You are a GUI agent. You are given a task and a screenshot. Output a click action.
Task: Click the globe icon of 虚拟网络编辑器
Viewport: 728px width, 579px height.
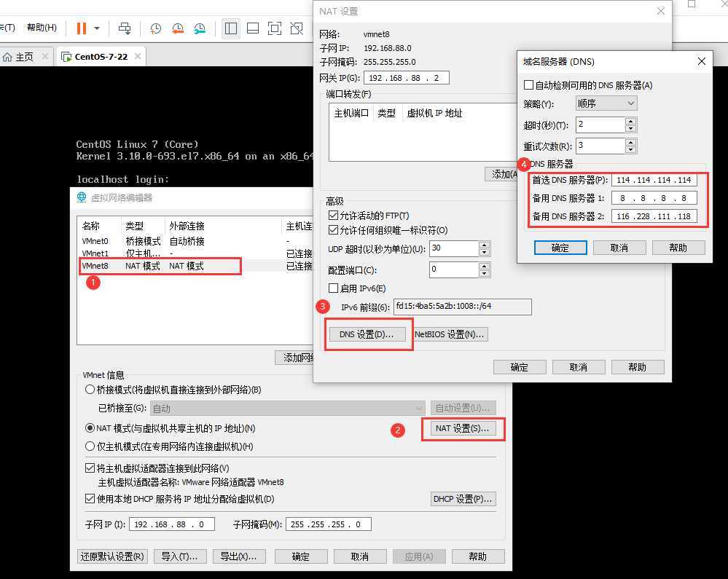[x=82, y=197]
